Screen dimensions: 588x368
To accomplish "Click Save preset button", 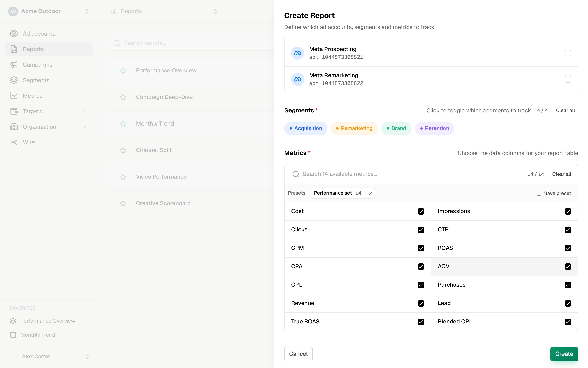I will (554, 193).
